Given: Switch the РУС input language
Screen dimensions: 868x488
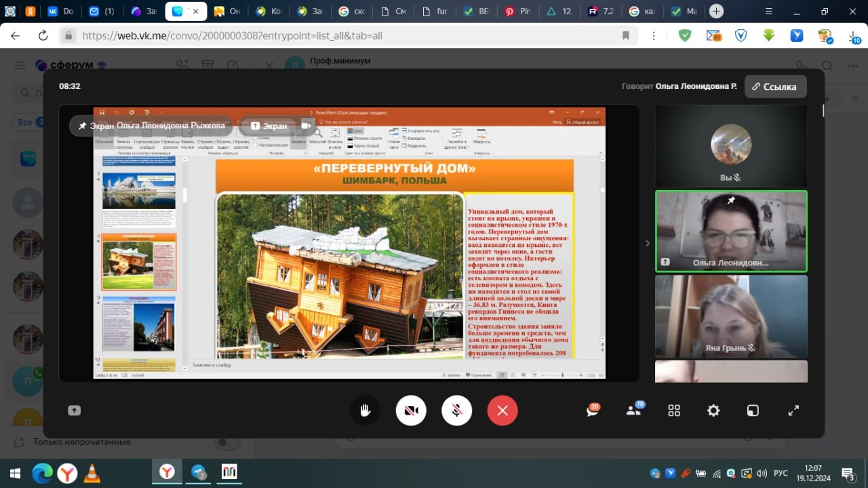Looking at the screenshot, I should 781,473.
